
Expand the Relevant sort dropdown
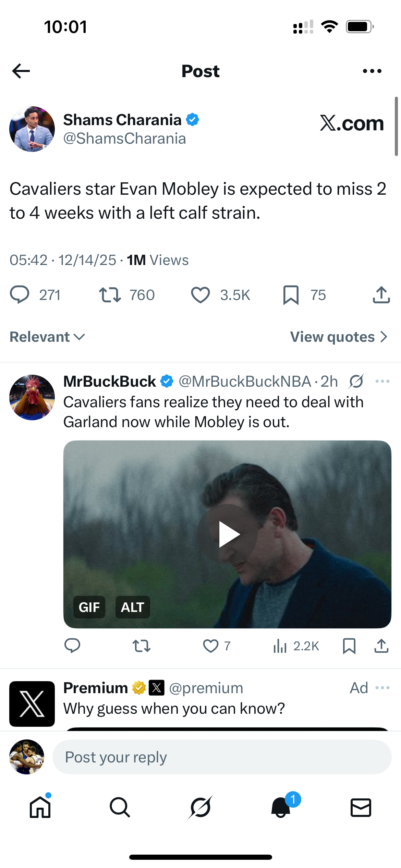pos(47,337)
